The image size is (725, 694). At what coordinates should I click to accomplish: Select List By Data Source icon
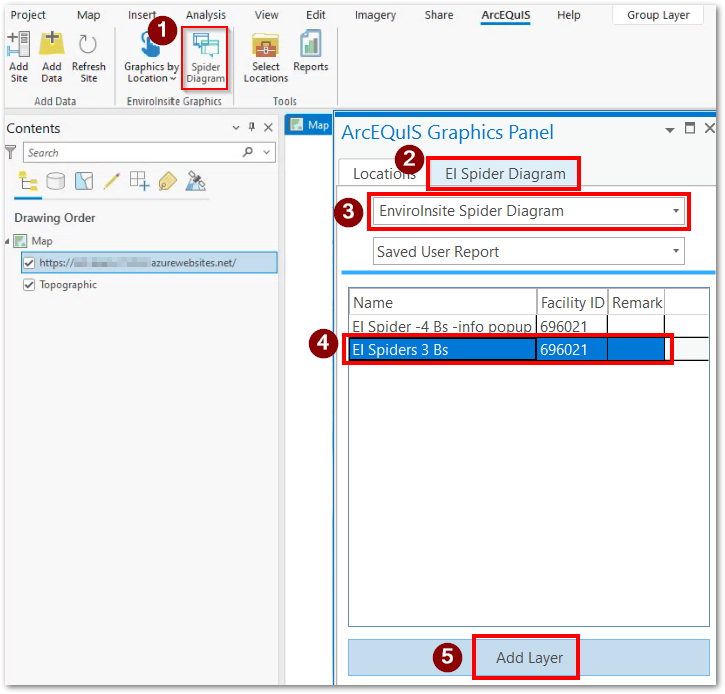(55, 181)
